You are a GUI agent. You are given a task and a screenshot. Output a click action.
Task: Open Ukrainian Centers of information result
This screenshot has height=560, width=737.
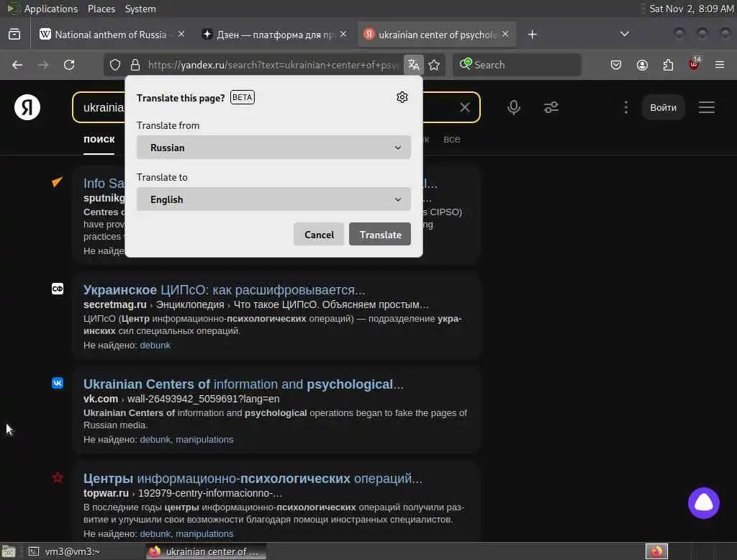pos(243,384)
